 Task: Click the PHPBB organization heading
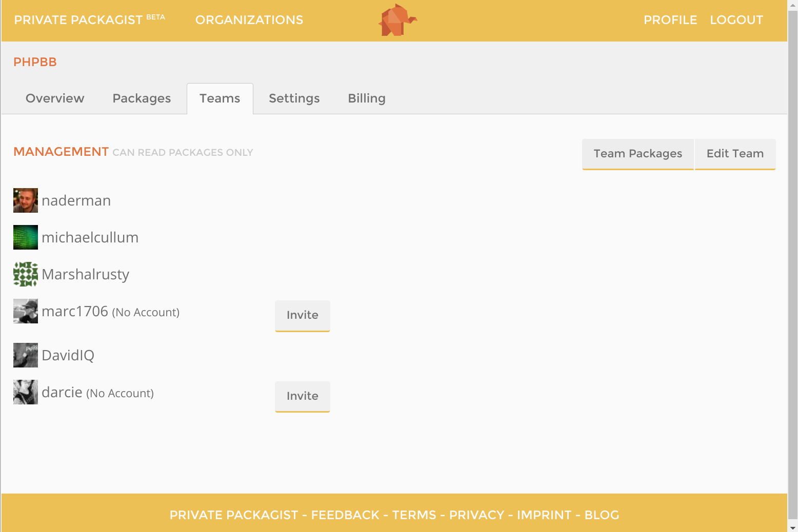[x=35, y=62]
